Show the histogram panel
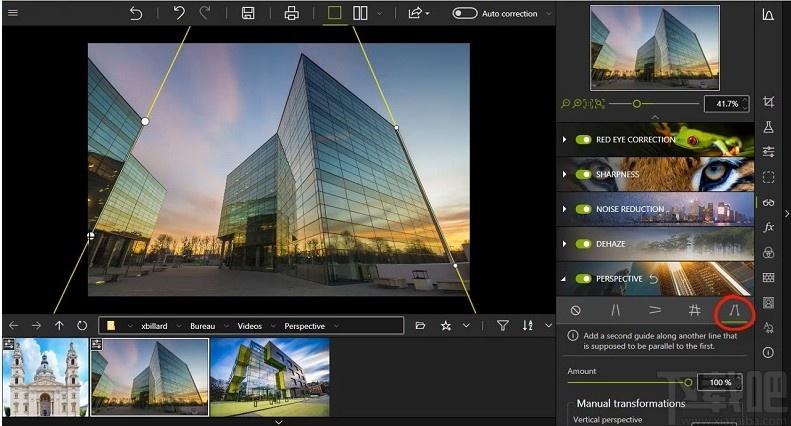Screen dimensions: 791x426 [768, 15]
